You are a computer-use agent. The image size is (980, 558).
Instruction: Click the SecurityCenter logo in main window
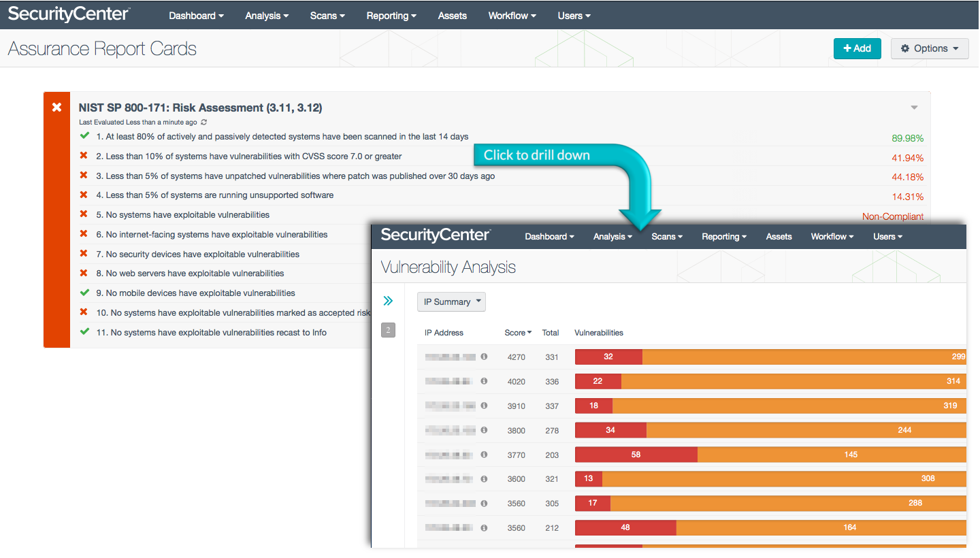point(69,14)
